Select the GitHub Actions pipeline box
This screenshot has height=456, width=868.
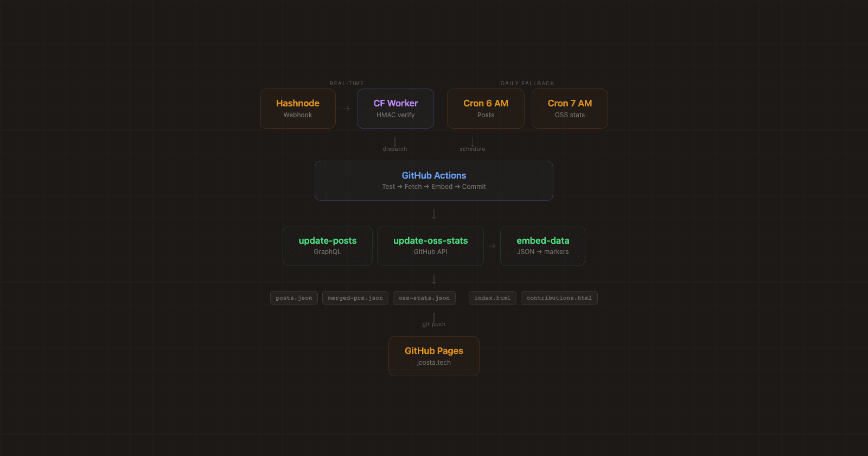click(x=434, y=181)
